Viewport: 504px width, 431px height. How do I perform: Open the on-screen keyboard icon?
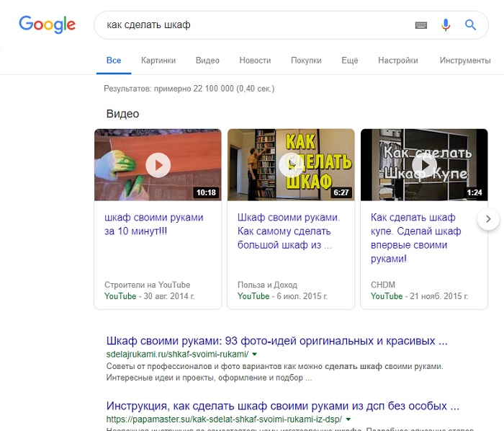coord(421,25)
